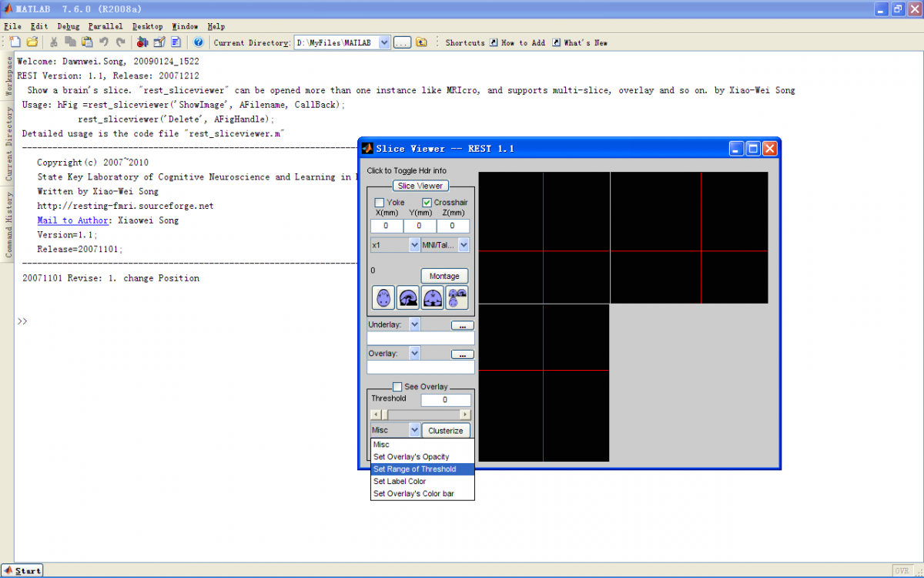The height and width of the screenshot is (578, 924).
Task: Switch to the Workspace side tab
Action: (8, 76)
